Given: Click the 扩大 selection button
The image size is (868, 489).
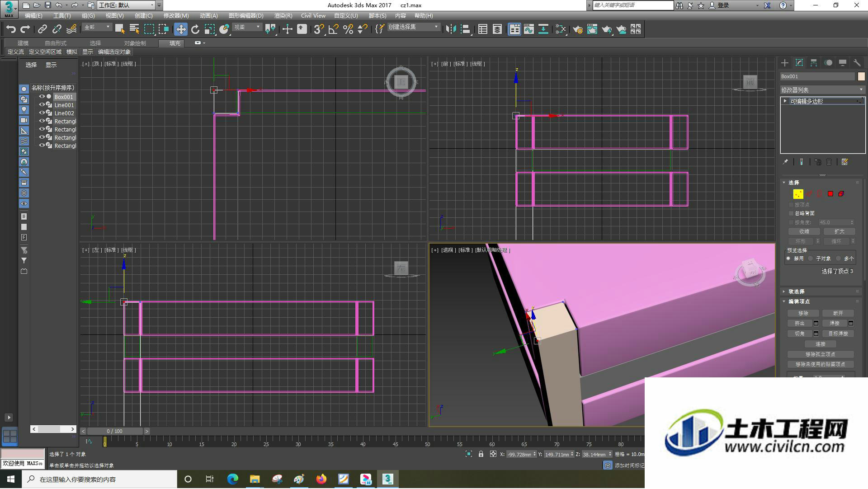Looking at the screenshot, I should tap(839, 231).
